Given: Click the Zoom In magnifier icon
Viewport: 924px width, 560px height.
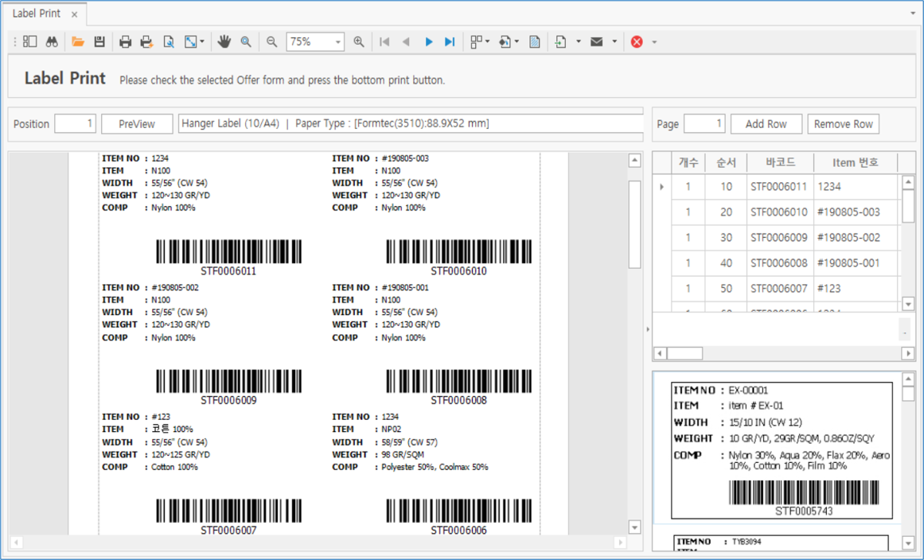Looking at the screenshot, I should (x=359, y=41).
